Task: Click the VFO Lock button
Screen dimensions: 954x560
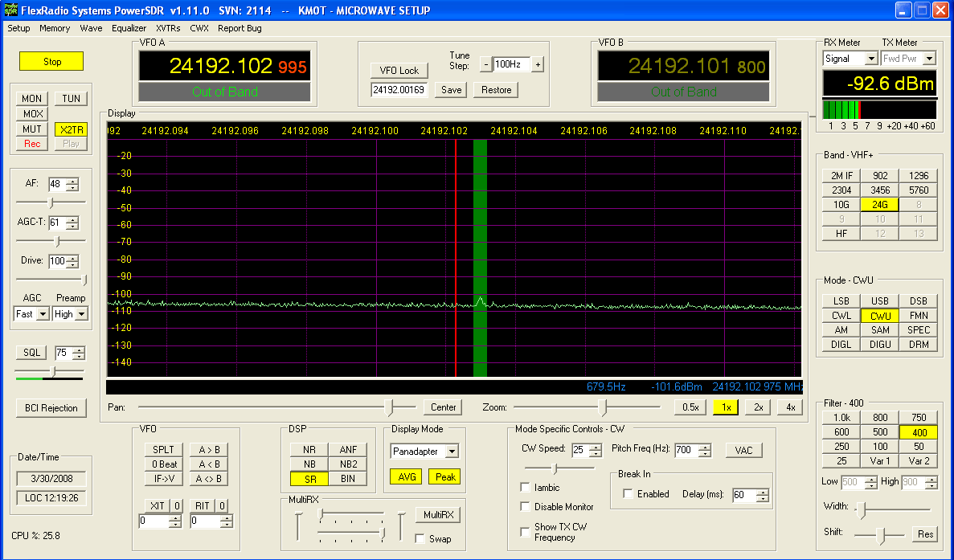Action: (399, 71)
